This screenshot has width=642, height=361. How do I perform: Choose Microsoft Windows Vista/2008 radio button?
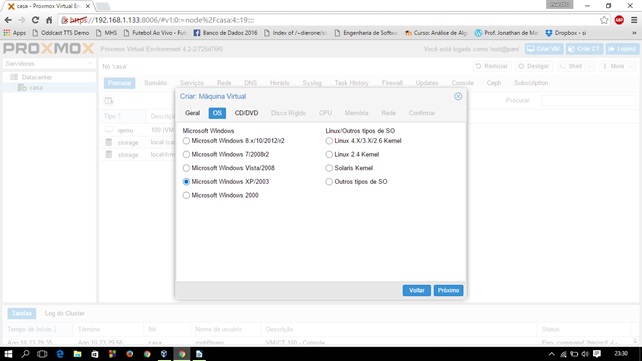(x=186, y=168)
